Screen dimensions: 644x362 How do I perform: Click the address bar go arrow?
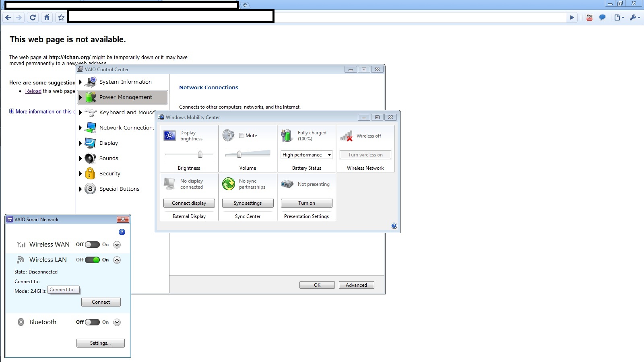[x=572, y=18]
